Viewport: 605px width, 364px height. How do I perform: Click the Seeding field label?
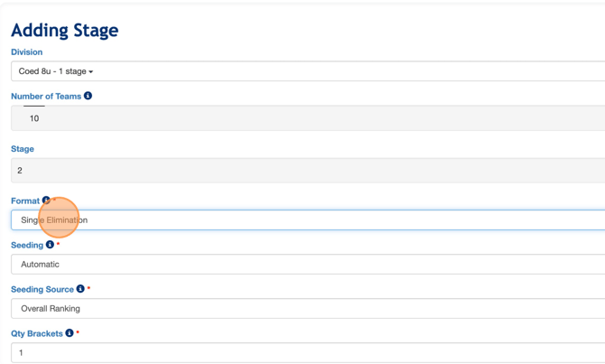pyautogui.click(x=27, y=246)
